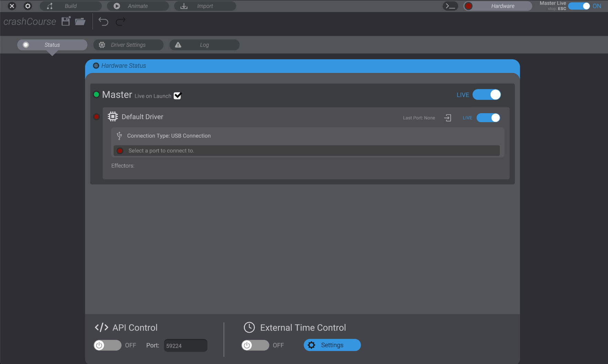Image resolution: width=608 pixels, height=364 pixels.
Task: Undo the last action
Action: pos(103,21)
